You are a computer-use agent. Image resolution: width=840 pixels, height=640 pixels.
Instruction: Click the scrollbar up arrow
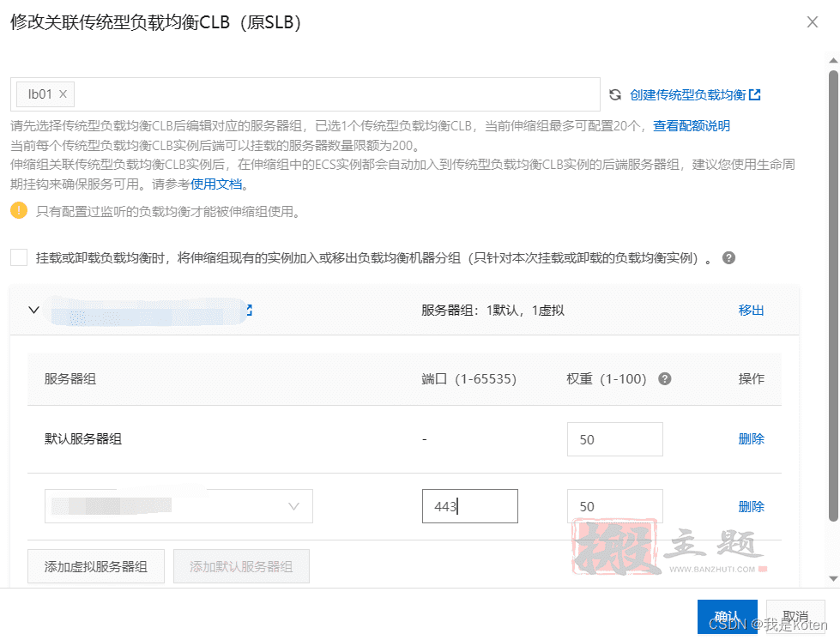tap(833, 61)
